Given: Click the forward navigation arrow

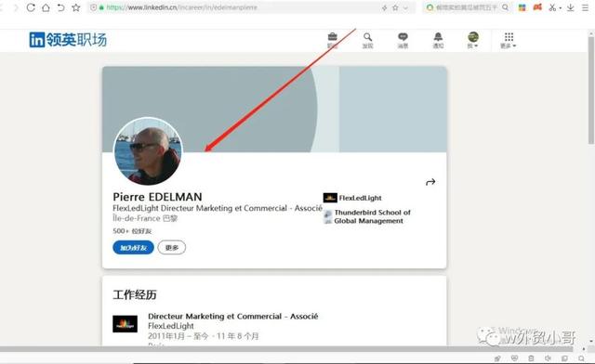Looking at the screenshot, I should click(16, 7).
